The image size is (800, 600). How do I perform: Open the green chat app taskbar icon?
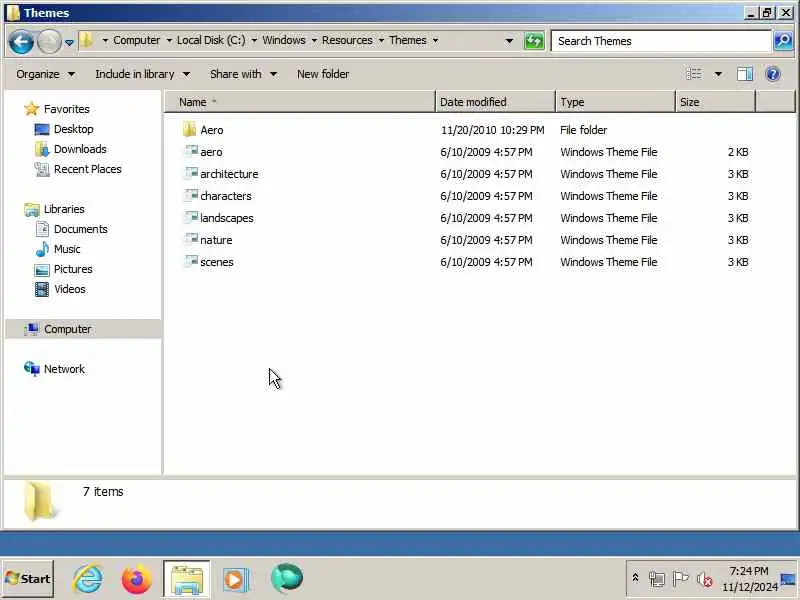(287, 579)
